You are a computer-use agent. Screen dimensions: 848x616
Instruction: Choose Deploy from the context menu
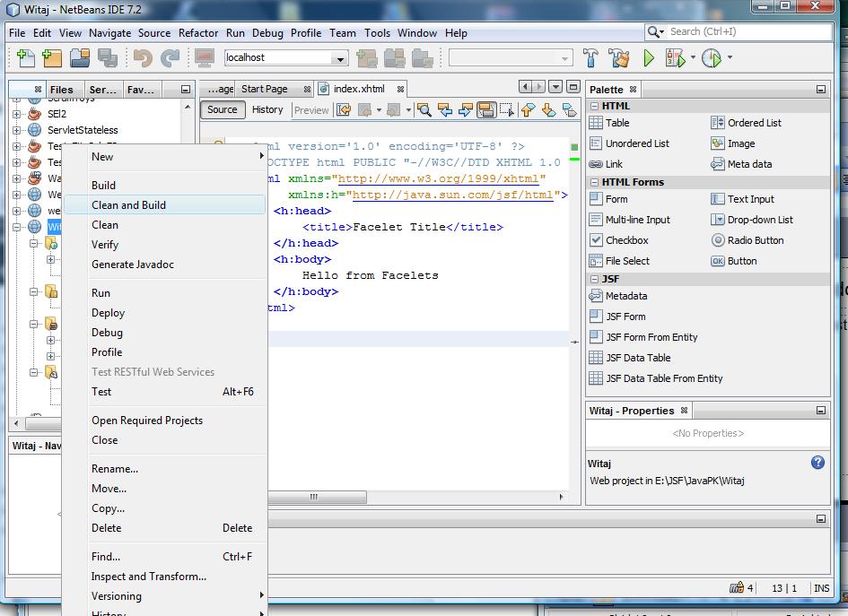click(164, 313)
